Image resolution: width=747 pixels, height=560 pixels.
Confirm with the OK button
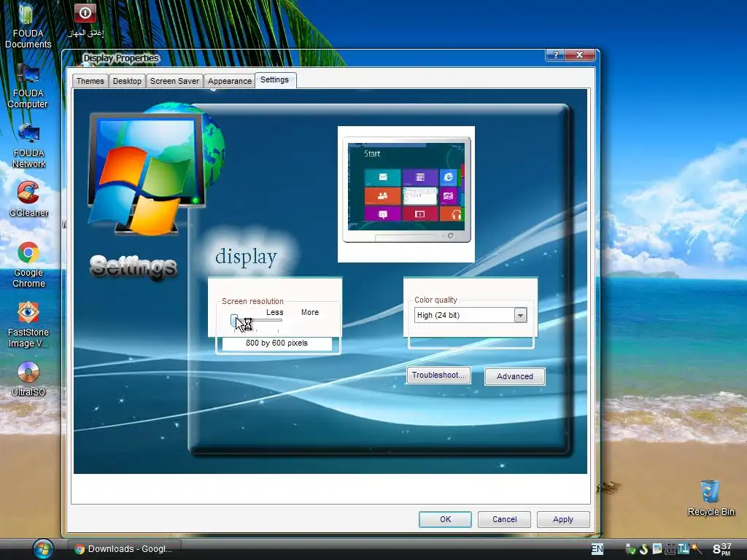(x=445, y=519)
